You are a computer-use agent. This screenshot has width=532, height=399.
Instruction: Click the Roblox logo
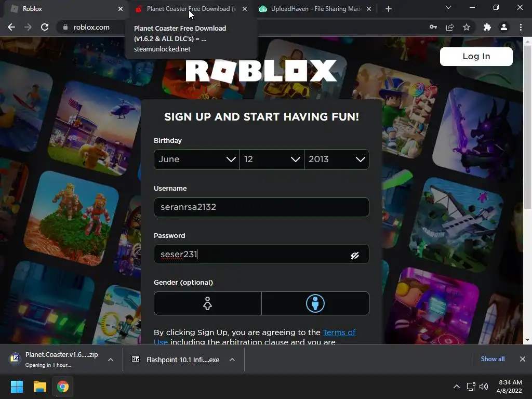(x=261, y=71)
